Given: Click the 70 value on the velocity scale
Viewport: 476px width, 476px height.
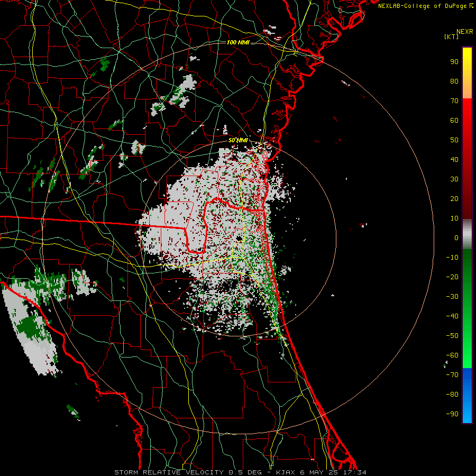Looking at the screenshot, I should click(x=454, y=101).
